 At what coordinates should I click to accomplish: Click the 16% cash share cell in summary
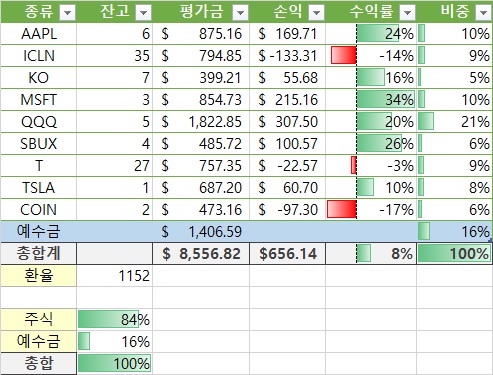tap(115, 341)
